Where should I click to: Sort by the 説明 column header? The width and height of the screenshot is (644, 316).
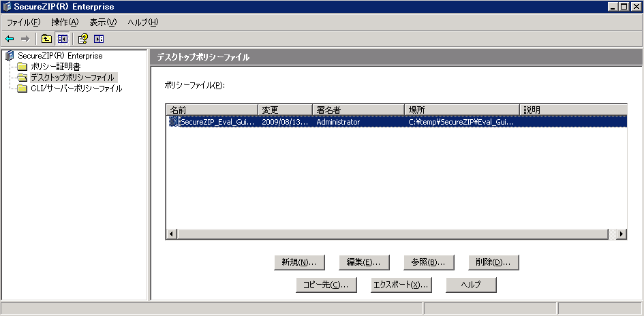[573, 110]
